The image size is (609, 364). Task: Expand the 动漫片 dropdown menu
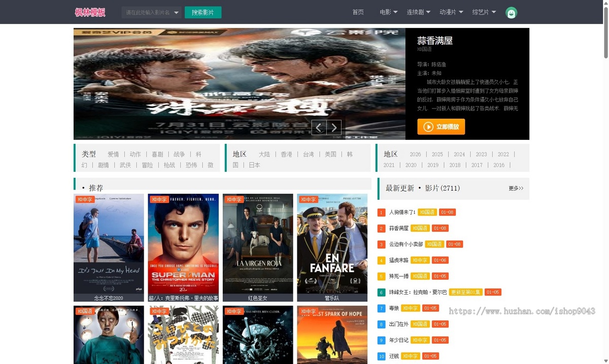point(451,12)
